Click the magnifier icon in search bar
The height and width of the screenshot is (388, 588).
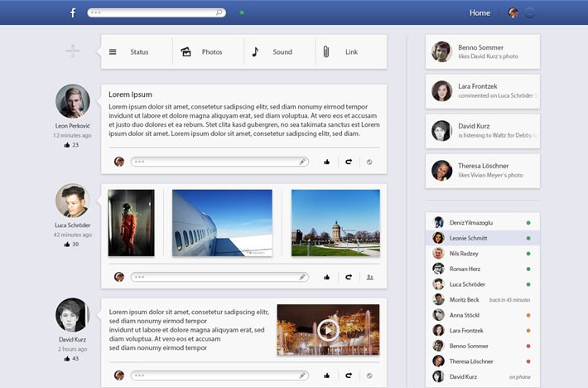pyautogui.click(x=219, y=12)
